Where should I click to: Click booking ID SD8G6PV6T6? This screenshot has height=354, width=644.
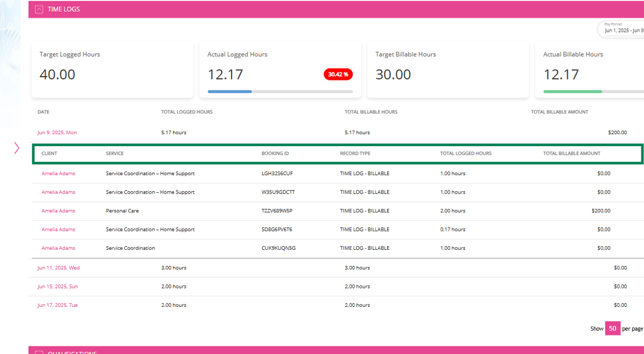coord(277,230)
